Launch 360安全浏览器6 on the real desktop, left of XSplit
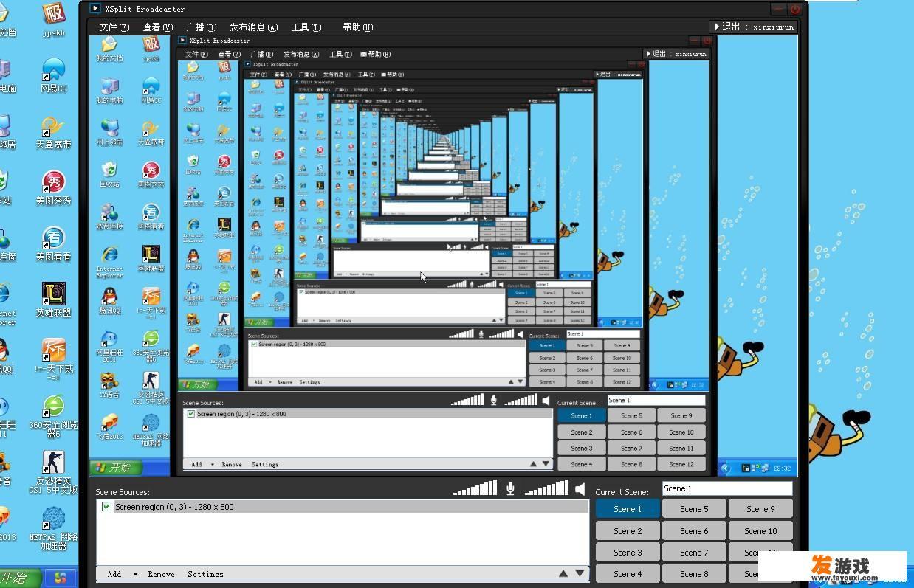914x588 pixels. (x=53, y=415)
